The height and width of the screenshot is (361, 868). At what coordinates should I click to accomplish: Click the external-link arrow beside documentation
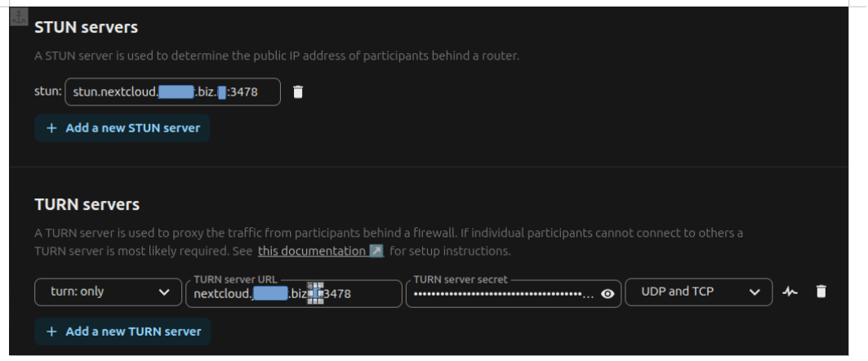pos(376,251)
